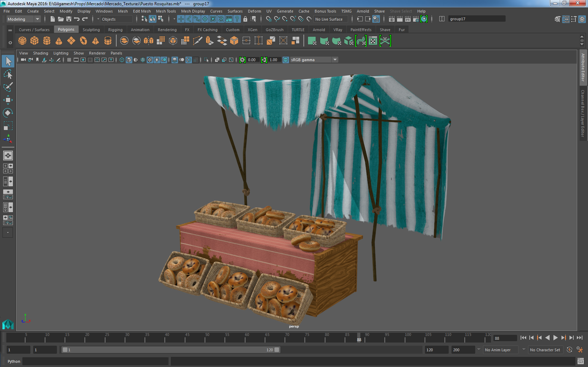Image resolution: width=588 pixels, height=367 pixels.
Task: Click the range slider bar below the timeline
Action: [x=170, y=350]
